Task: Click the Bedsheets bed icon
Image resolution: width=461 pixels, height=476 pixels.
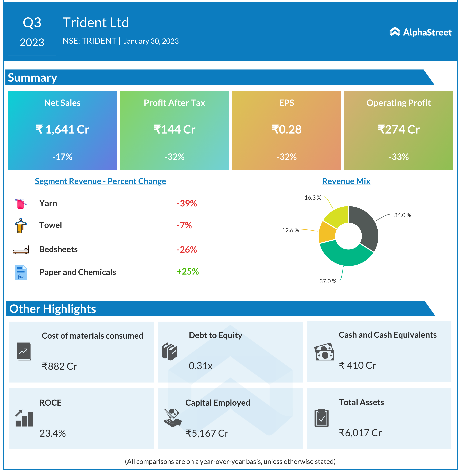Action: (21, 250)
